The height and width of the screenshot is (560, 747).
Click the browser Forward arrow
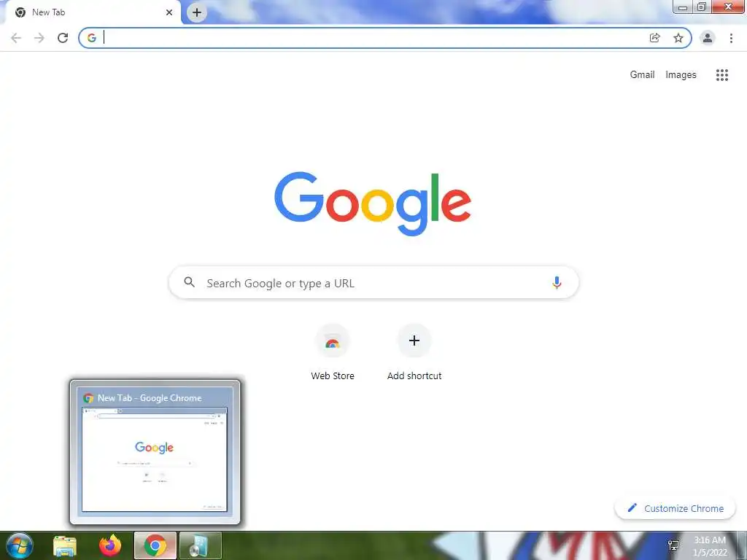39,38
